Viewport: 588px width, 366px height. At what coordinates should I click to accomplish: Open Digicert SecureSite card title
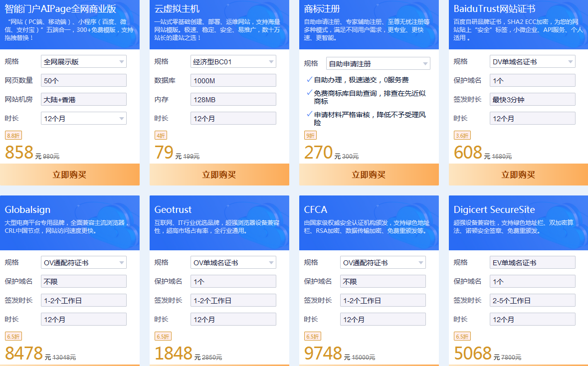click(x=494, y=209)
